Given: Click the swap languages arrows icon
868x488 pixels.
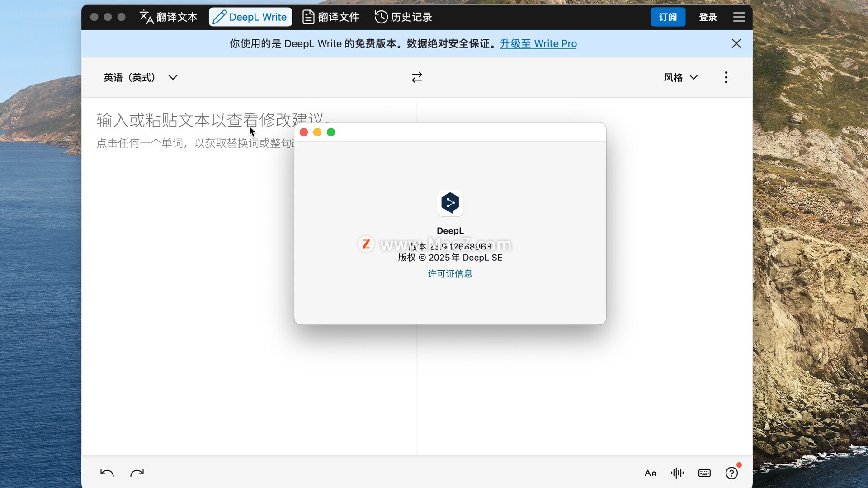Looking at the screenshot, I should [417, 77].
